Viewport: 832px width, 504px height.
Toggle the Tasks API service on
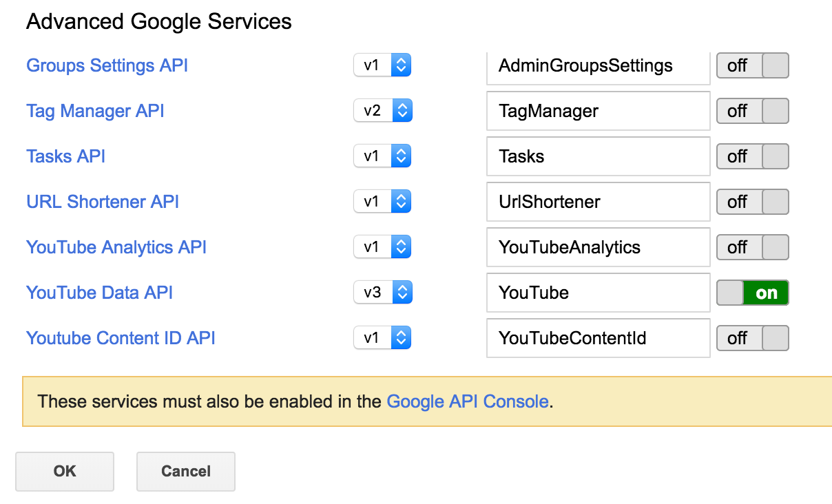coord(752,156)
